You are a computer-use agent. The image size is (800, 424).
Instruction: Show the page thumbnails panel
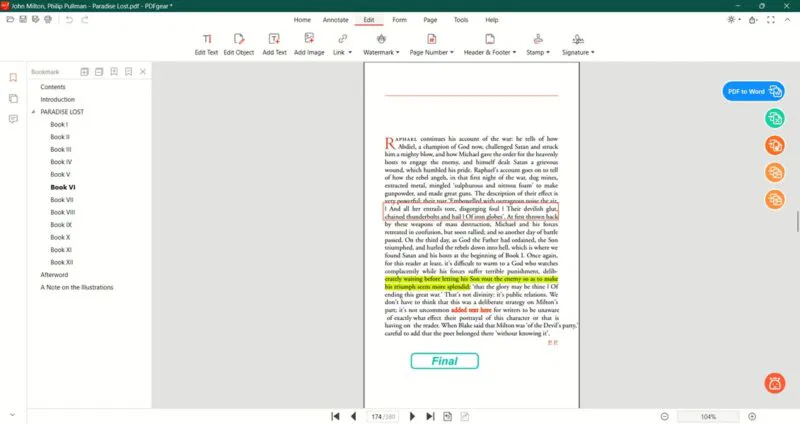pos(13,98)
